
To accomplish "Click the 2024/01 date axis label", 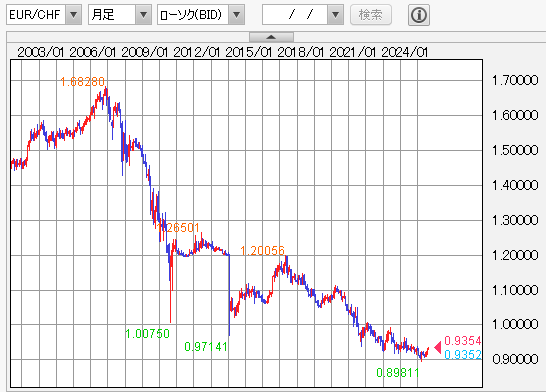I will pyautogui.click(x=405, y=52).
